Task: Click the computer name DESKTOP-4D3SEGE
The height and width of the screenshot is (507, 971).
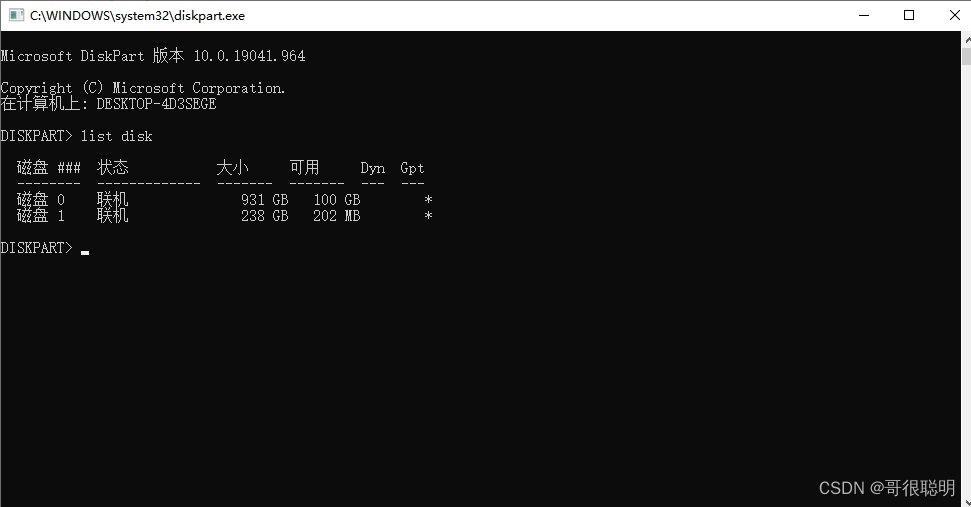Action: [x=157, y=104]
